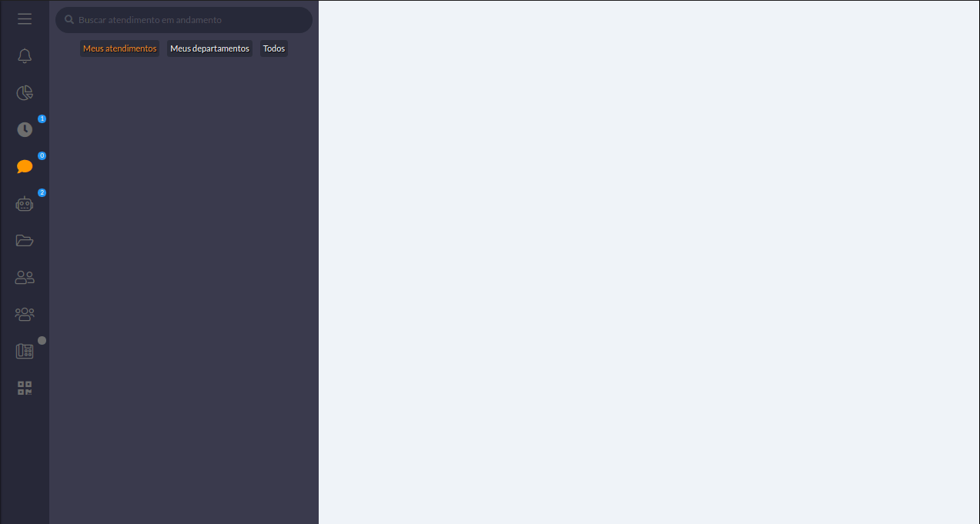Open the desk phone icon
The width and height of the screenshot is (980, 524).
(25, 351)
